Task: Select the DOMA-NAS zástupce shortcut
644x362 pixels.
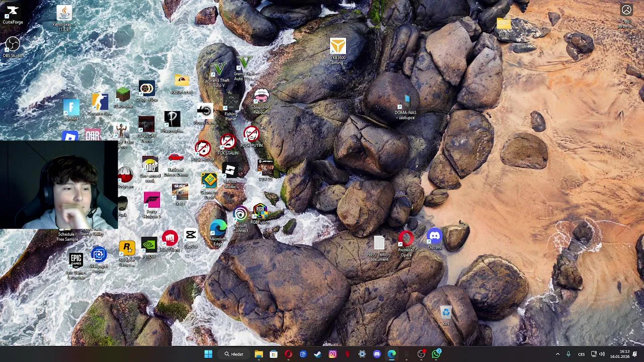Action: (x=405, y=108)
